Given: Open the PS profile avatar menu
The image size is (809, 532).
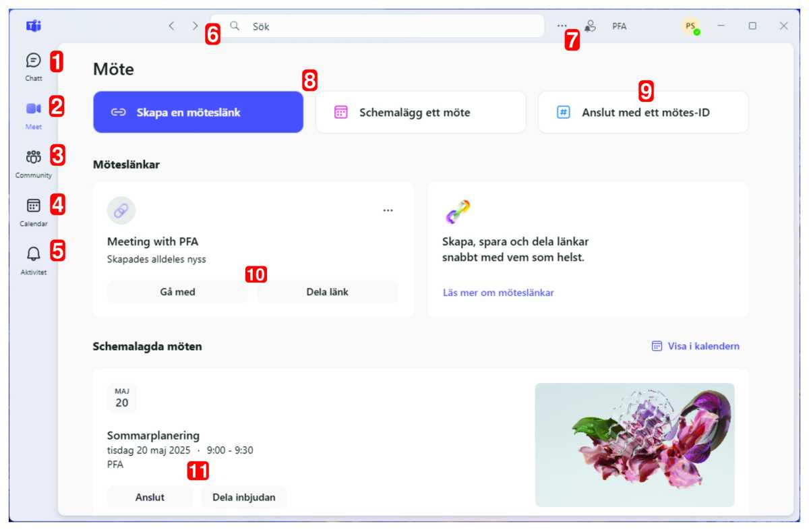Looking at the screenshot, I should click(690, 26).
